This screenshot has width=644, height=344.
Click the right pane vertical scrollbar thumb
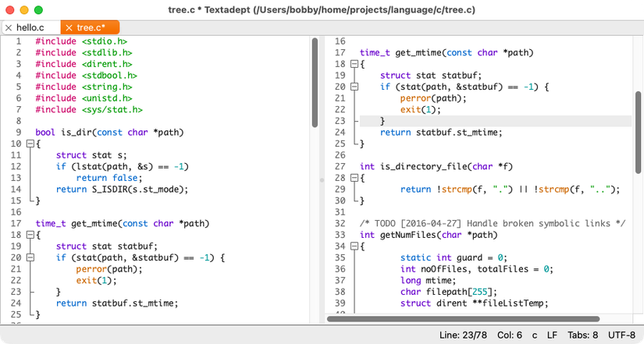(x=639, y=132)
